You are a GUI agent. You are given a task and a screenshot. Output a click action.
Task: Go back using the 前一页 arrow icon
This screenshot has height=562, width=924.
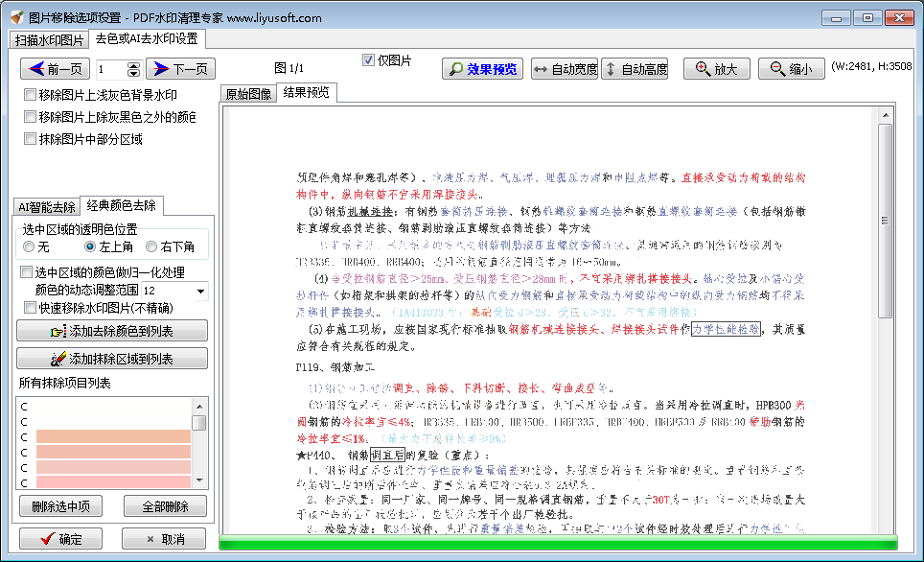point(35,68)
